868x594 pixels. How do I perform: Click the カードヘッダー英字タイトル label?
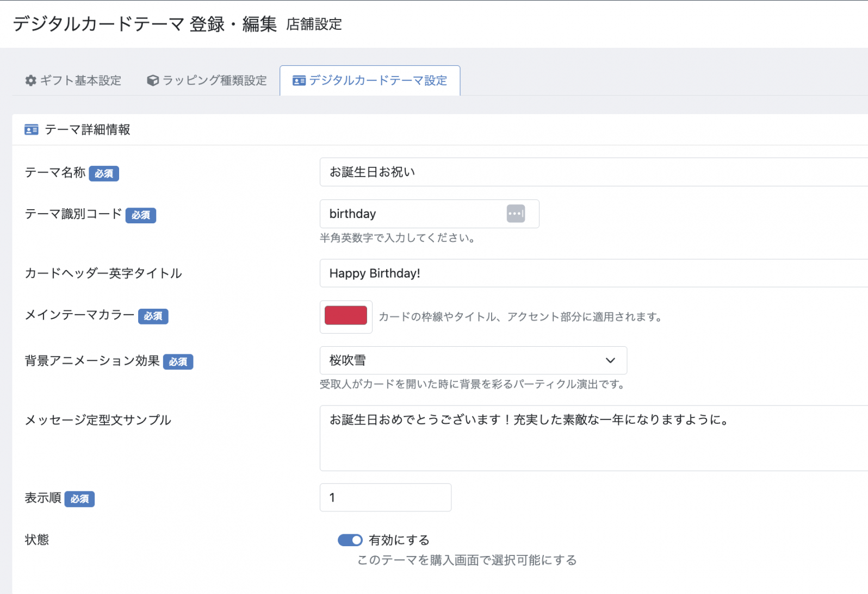coord(103,273)
